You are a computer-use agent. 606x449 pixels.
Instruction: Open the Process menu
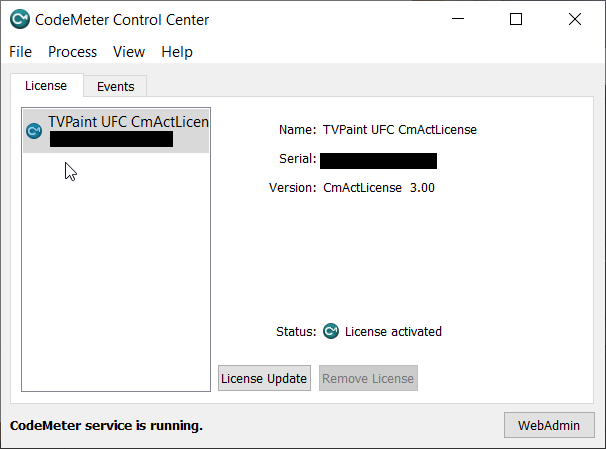click(72, 52)
